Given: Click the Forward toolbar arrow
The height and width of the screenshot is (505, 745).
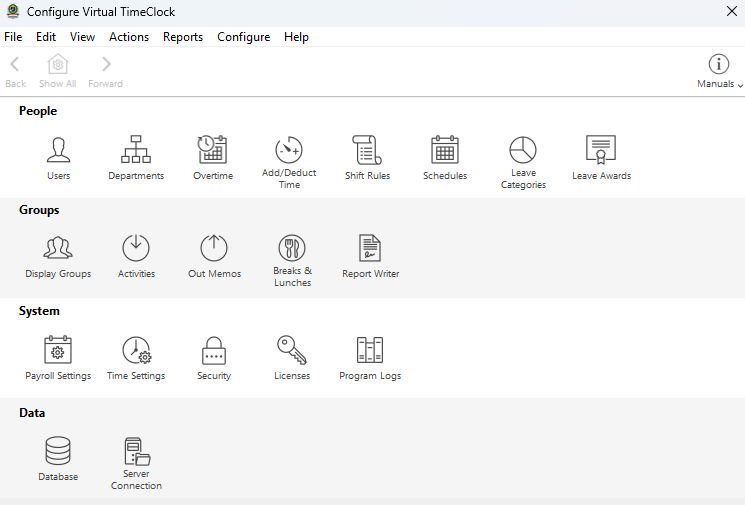Looking at the screenshot, I should point(105,72).
